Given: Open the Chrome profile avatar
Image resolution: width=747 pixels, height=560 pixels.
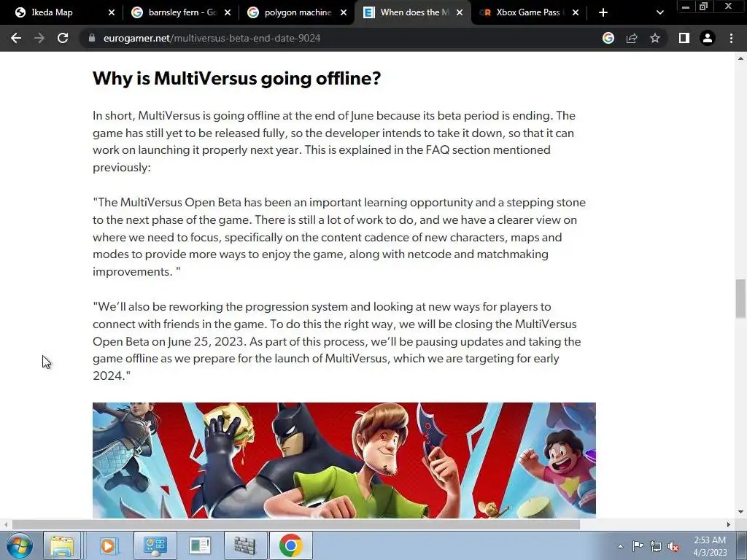Looking at the screenshot, I should pos(708,38).
